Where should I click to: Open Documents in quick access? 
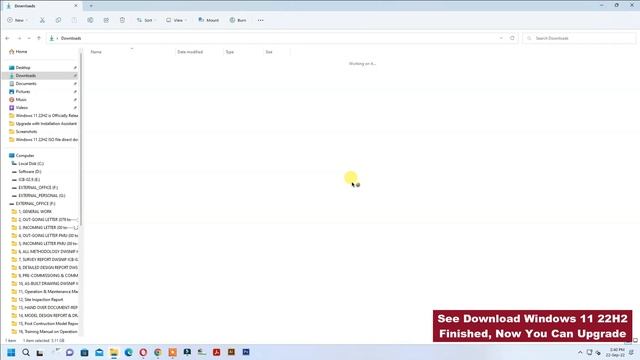[x=26, y=83]
